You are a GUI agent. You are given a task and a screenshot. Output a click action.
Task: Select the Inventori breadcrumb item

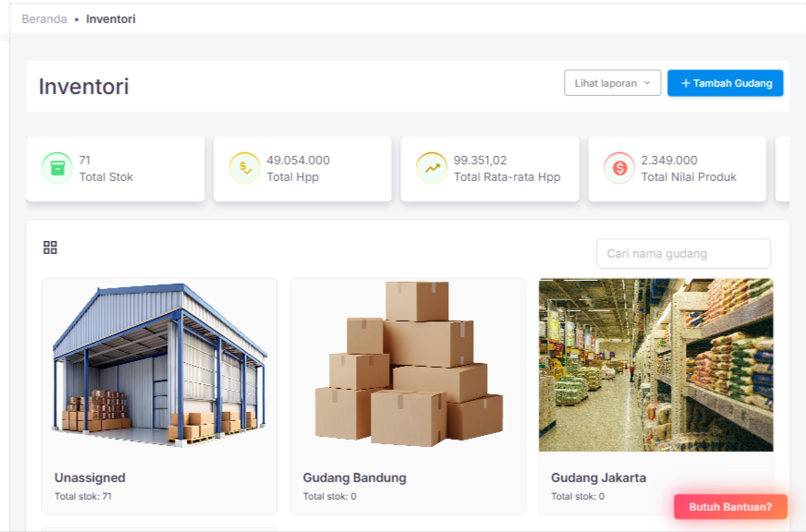click(111, 18)
